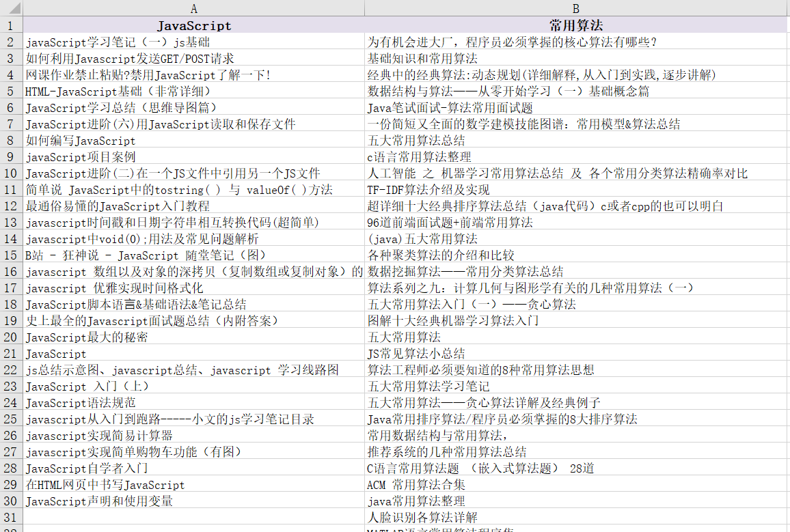Select cell '各种聚类算法的介绍和比较'

pyautogui.click(x=576, y=255)
